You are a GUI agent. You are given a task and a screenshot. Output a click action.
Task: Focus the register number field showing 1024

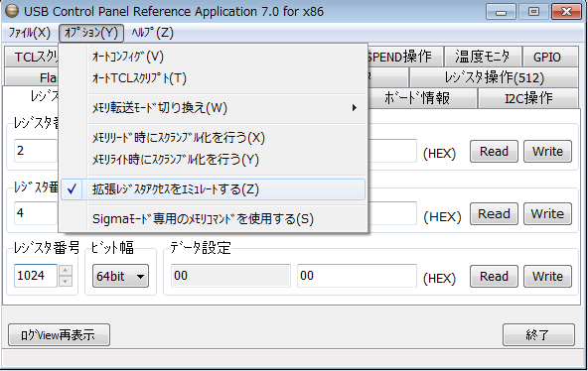point(36,276)
